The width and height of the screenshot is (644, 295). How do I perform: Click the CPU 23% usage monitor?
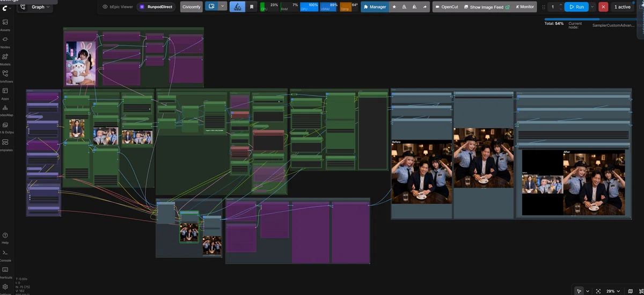tap(269, 6)
